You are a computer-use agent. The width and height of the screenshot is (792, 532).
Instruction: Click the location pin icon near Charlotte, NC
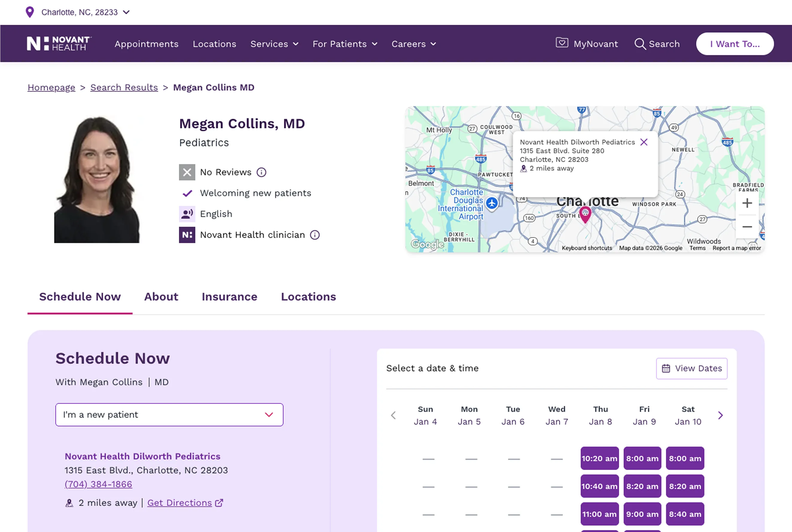tap(30, 12)
